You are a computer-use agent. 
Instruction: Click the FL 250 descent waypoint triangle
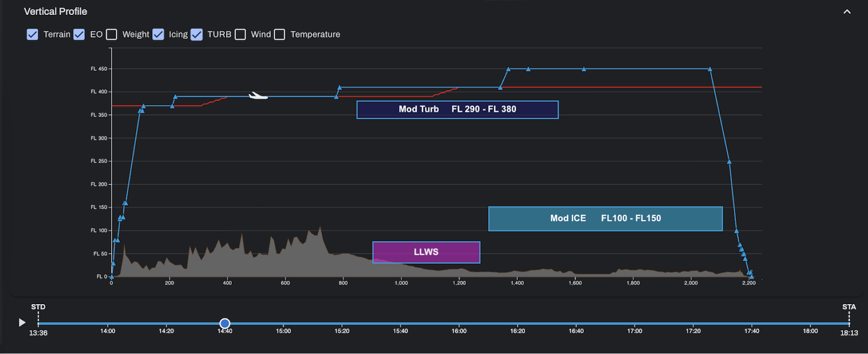coord(729,162)
